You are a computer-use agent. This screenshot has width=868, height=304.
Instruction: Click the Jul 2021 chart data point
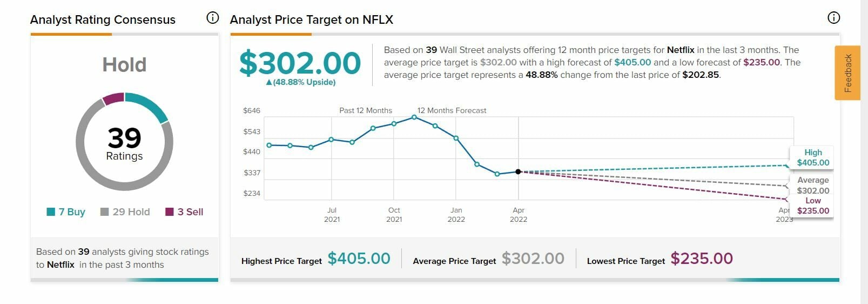coord(331,140)
